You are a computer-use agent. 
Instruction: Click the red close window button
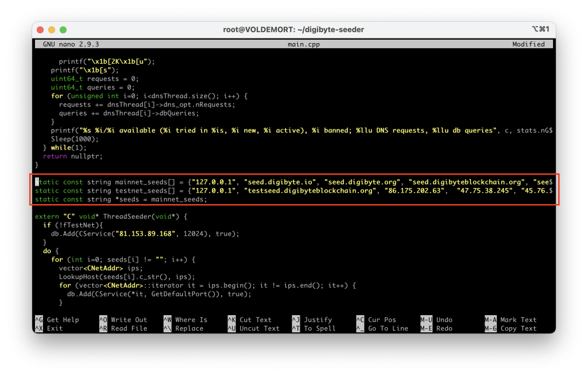click(40, 29)
